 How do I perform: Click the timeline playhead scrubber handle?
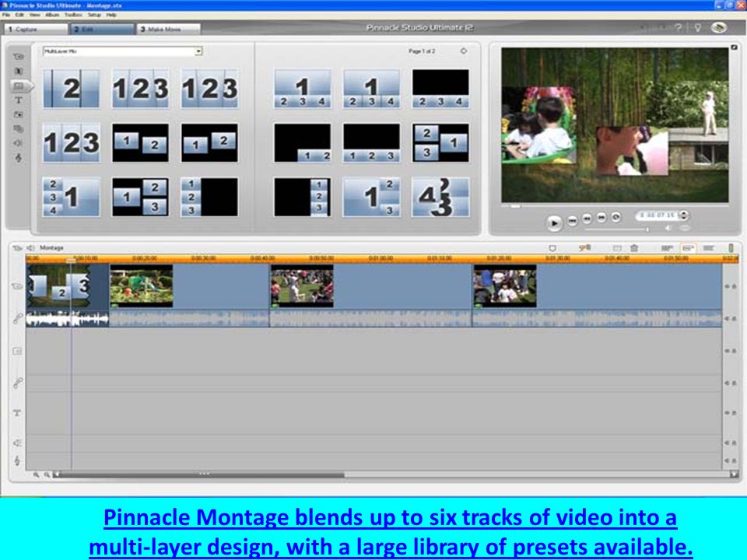pos(71,260)
